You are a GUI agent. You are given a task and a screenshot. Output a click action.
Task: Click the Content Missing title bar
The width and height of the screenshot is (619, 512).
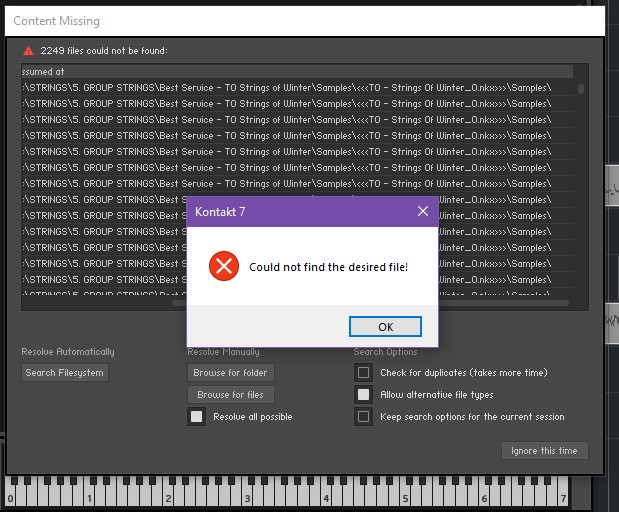305,21
